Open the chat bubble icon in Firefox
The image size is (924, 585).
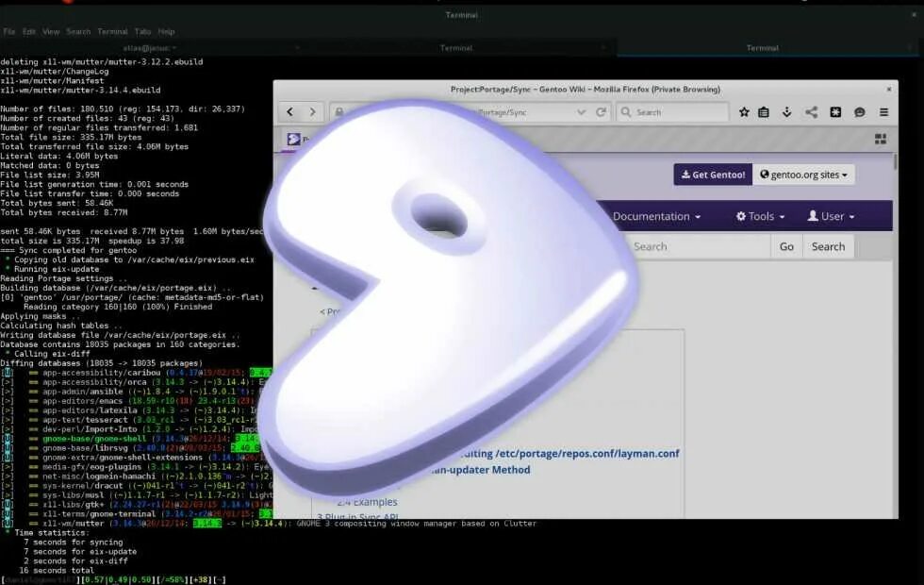click(860, 112)
